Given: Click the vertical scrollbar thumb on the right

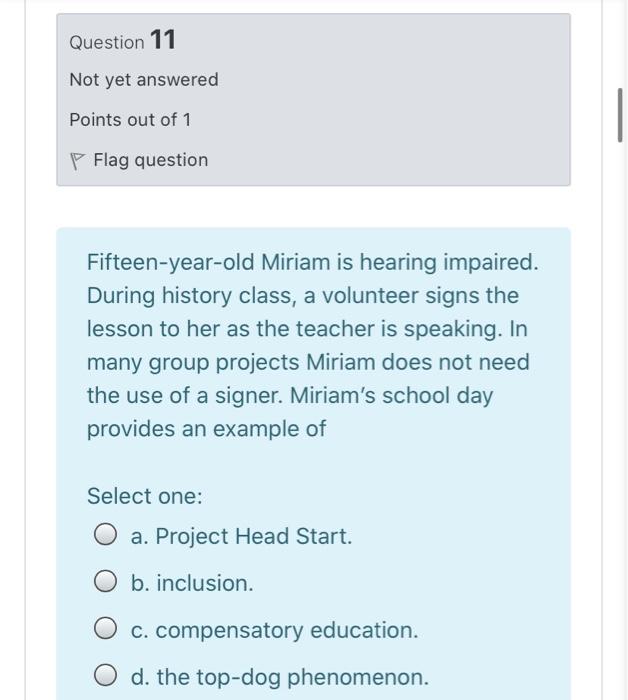Looking at the screenshot, I should coord(620,115).
